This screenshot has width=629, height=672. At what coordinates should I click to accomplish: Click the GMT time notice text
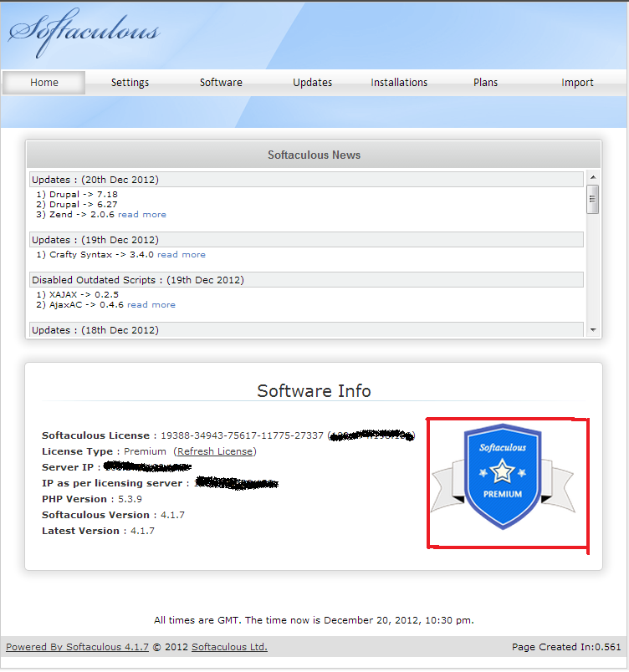[314, 620]
